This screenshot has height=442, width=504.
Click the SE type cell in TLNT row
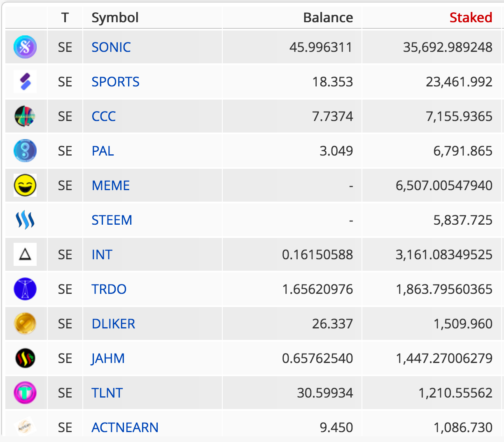[65, 393]
